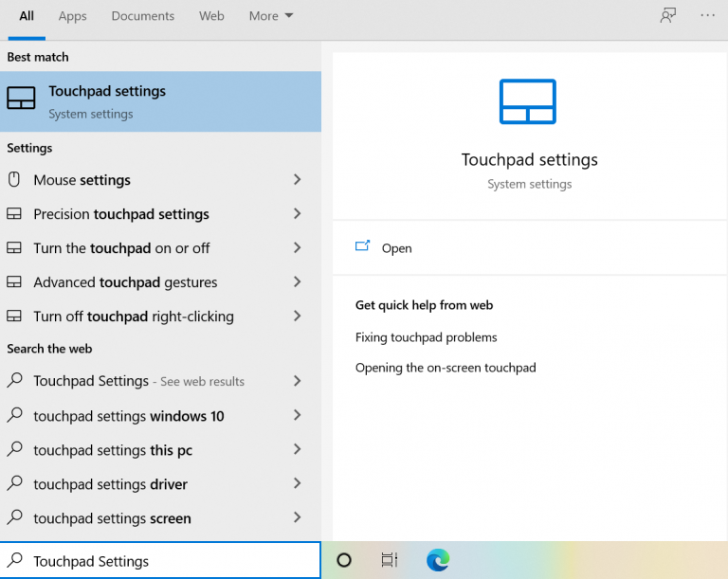Switch to the Apps tab
Image resolution: width=728 pixels, height=579 pixels.
coord(72,16)
